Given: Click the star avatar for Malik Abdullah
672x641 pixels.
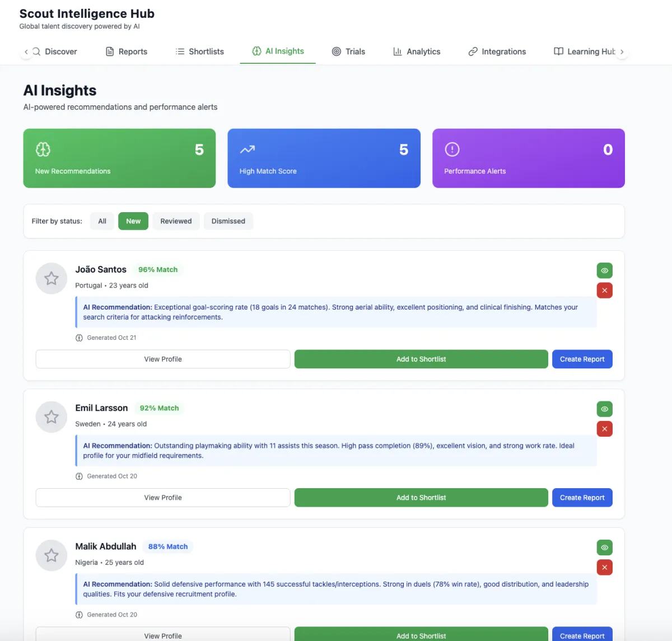Looking at the screenshot, I should pyautogui.click(x=52, y=555).
